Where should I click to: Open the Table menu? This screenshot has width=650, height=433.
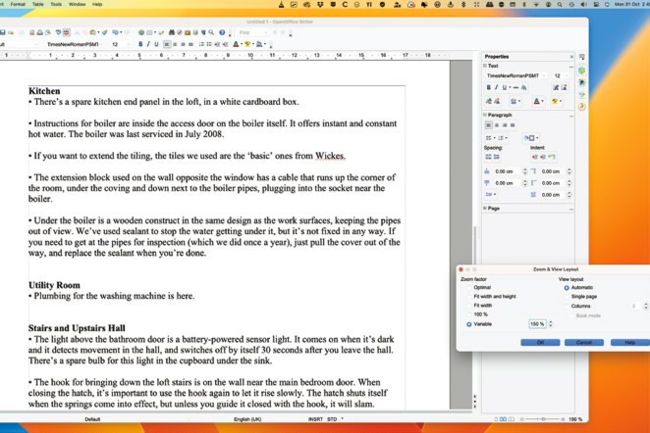point(36,4)
